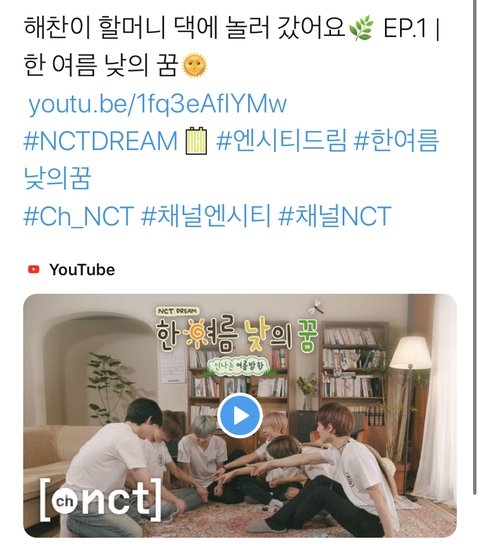The image size is (480, 547).
Task: Open the #한여름낮의꿈 hashtag
Action: coord(230,160)
